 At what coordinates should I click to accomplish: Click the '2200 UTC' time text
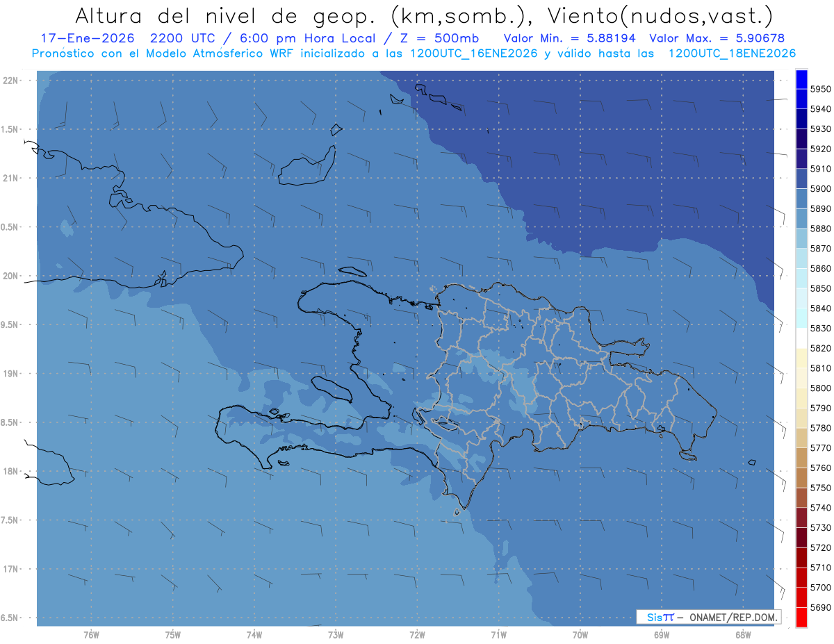183,38
